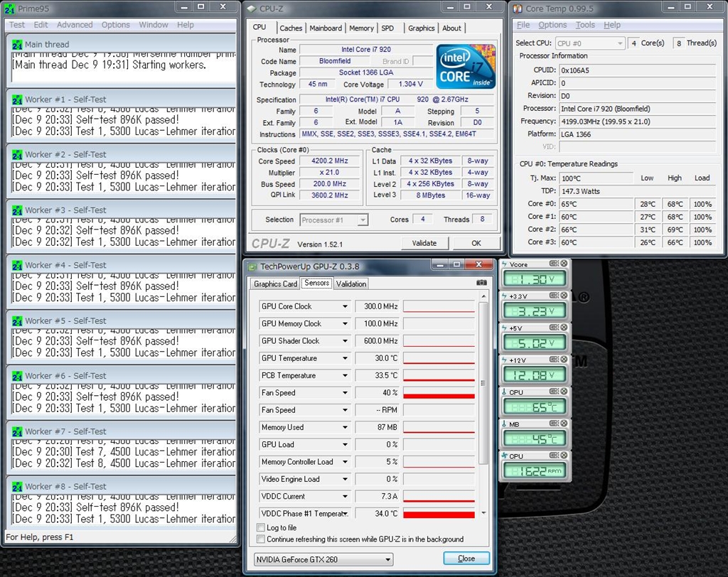Open the Advanced menu in Prime95

(75, 25)
